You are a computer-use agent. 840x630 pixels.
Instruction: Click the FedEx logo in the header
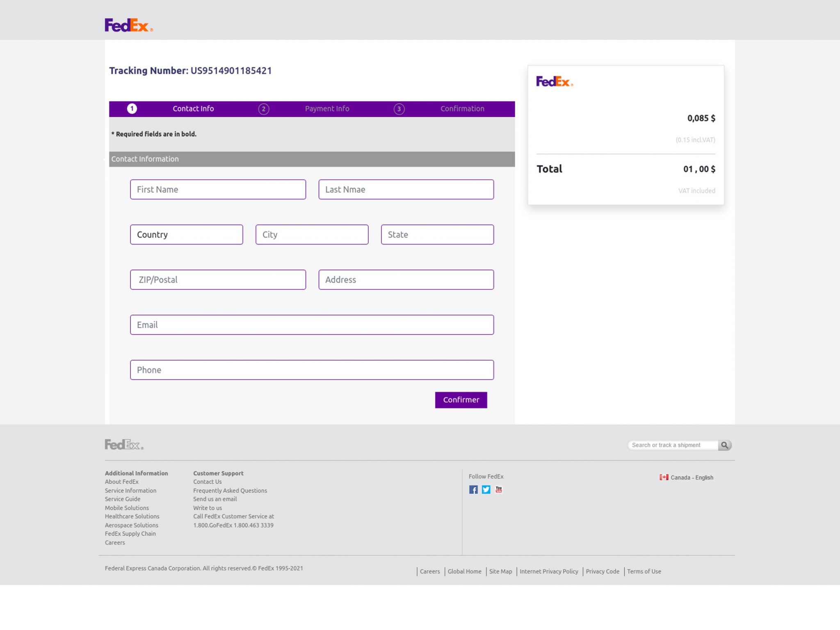click(x=128, y=25)
